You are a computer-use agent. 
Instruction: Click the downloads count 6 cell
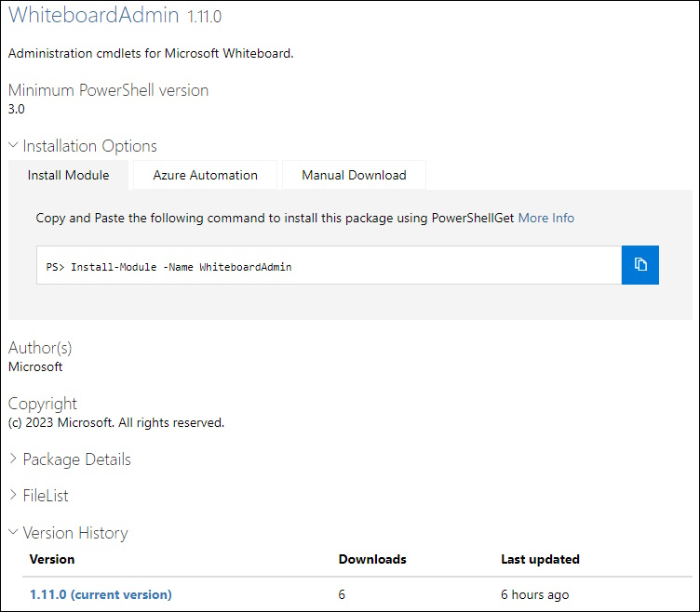pyautogui.click(x=342, y=594)
